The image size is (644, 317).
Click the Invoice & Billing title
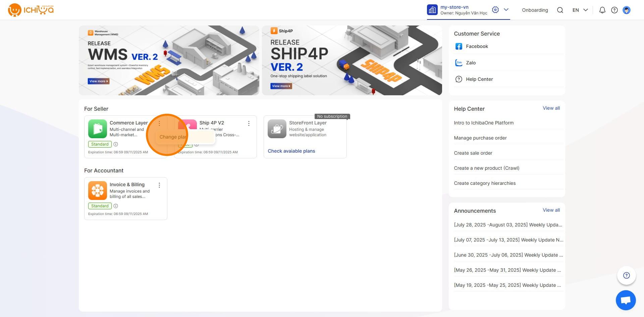pyautogui.click(x=127, y=184)
